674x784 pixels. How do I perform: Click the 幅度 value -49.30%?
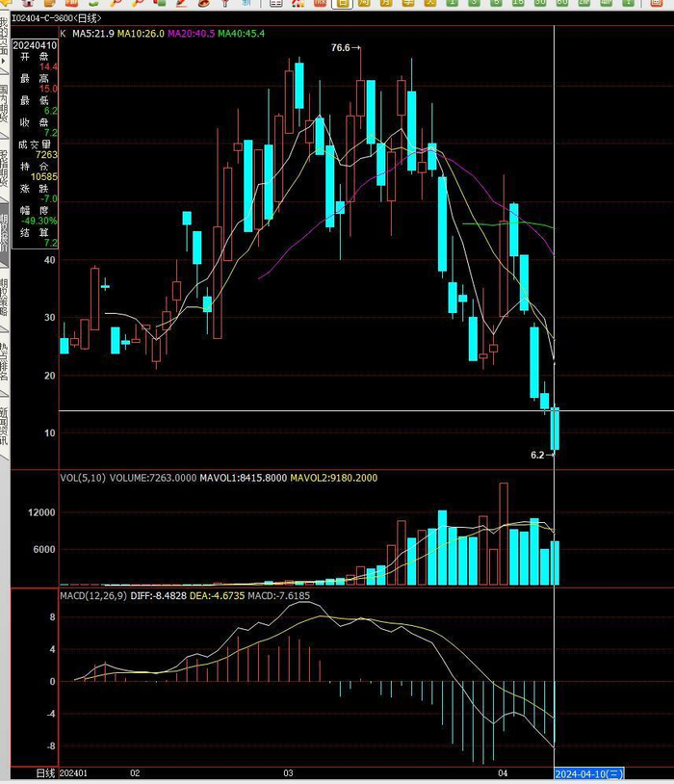click(x=39, y=221)
